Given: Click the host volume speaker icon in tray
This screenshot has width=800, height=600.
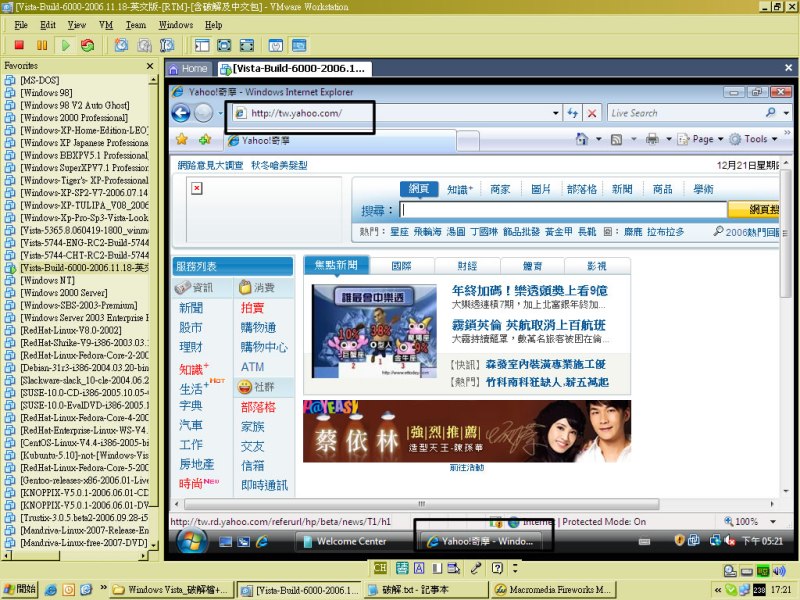Looking at the screenshot, I should pos(779,571).
